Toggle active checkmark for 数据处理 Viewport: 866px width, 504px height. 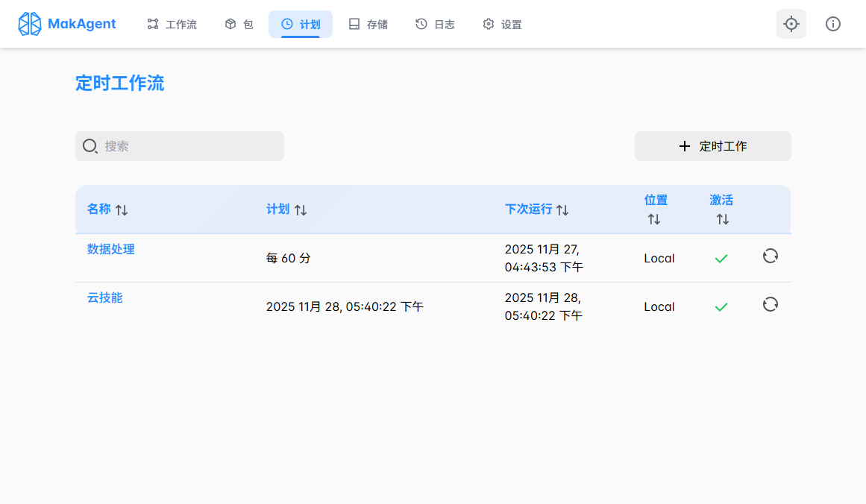pos(721,258)
